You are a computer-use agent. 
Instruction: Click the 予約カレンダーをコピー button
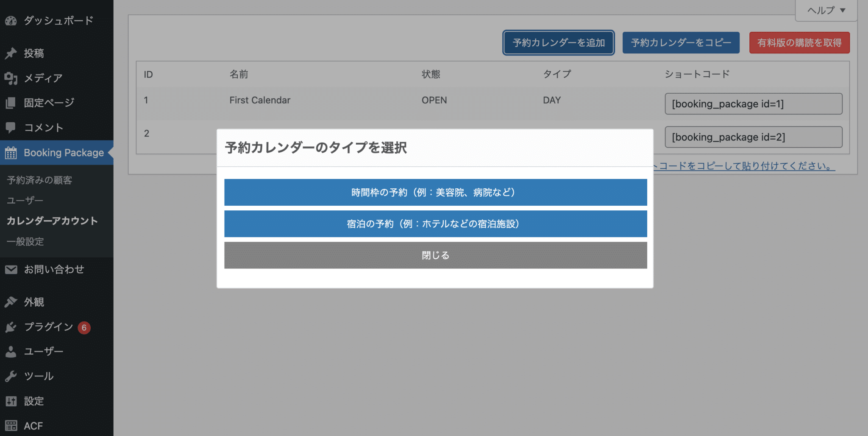click(681, 43)
